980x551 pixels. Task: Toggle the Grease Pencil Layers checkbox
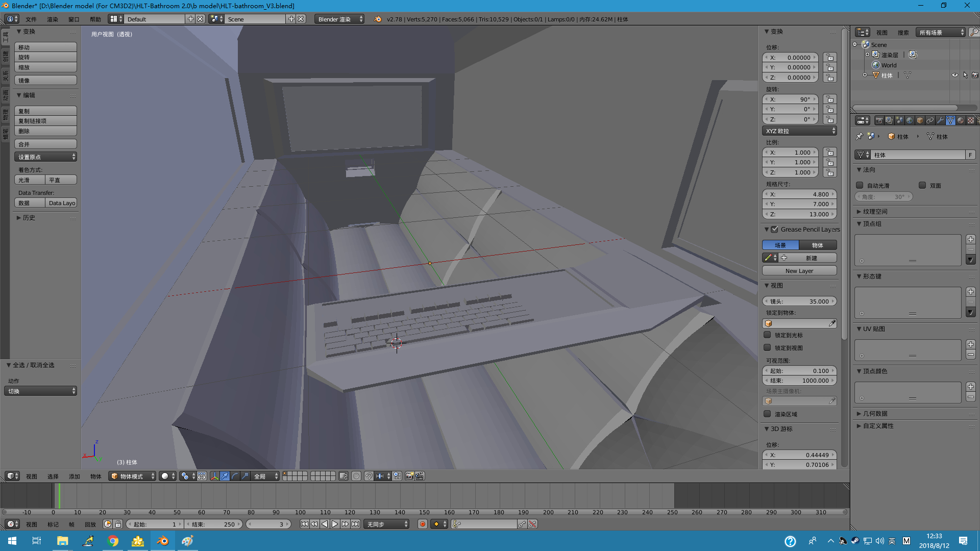point(774,229)
